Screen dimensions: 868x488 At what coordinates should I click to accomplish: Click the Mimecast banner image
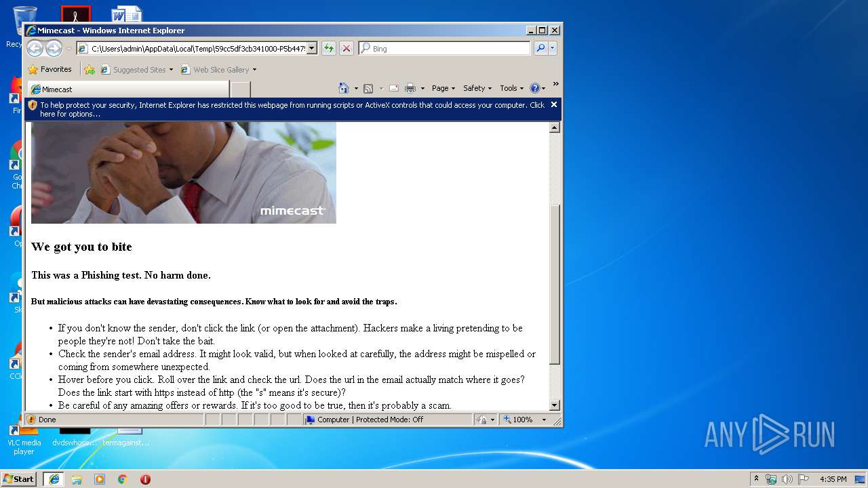click(184, 172)
